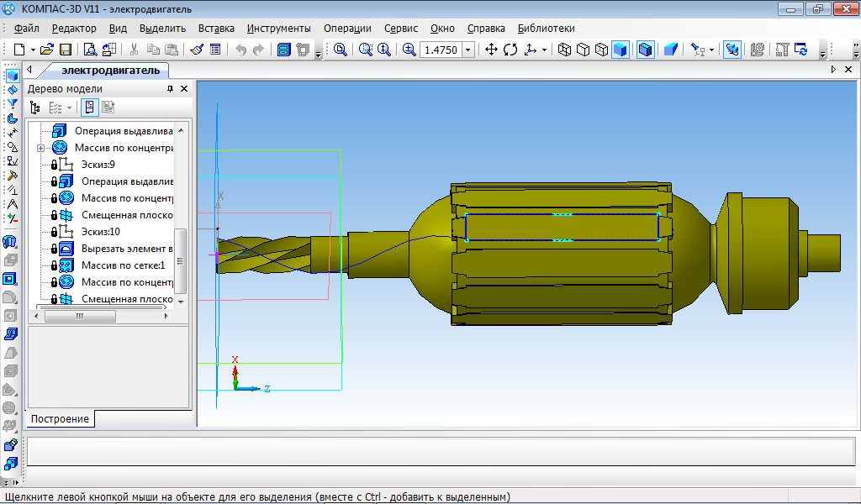Screen dimensions: 861x504
Task: Open the Библиотеки menu
Action: (x=546, y=28)
